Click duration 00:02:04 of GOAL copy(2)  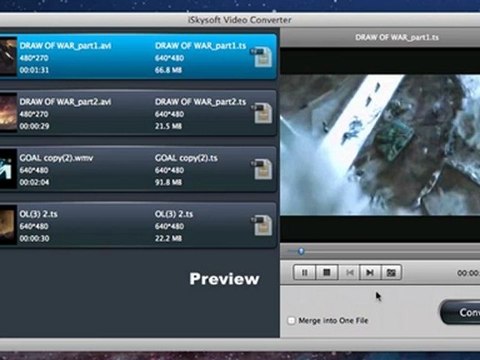point(34,182)
